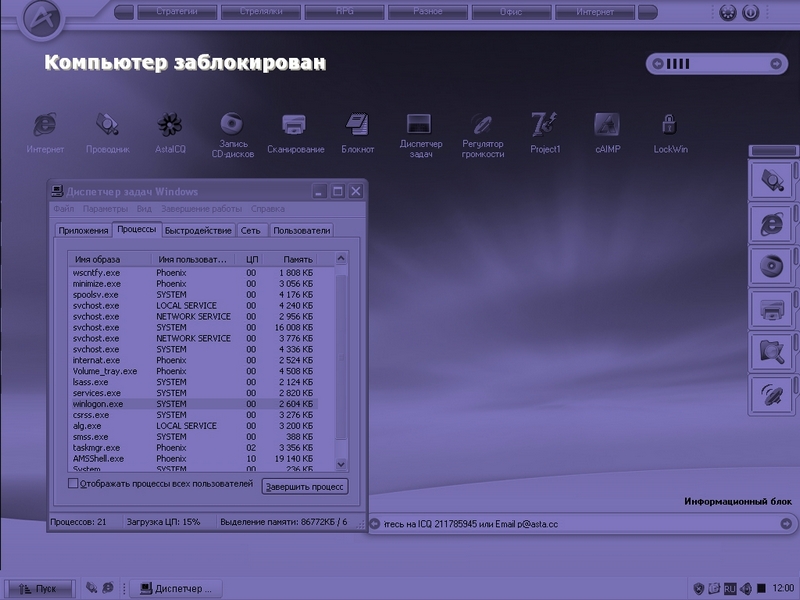The height and width of the screenshot is (600, 800).
Task: Click the sidebar Internet Explorer icon
Action: click(772, 223)
